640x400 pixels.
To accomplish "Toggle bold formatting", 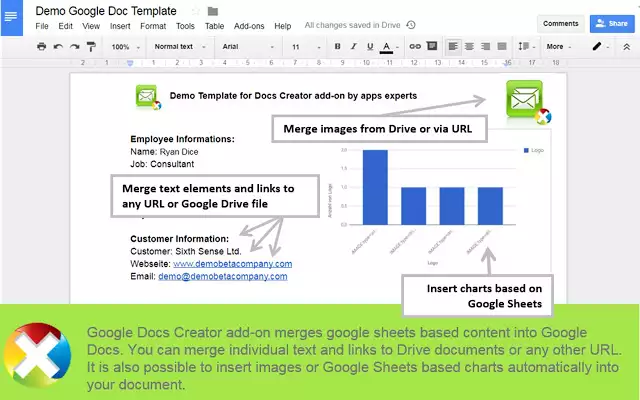I will coord(338,46).
